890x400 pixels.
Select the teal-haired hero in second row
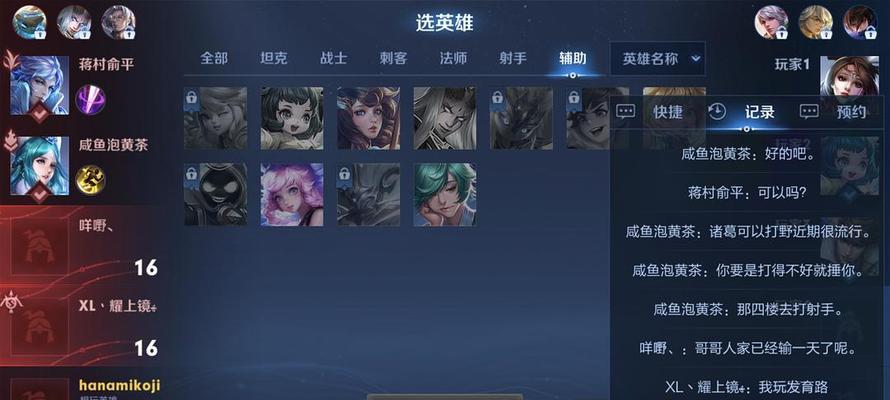(x=445, y=195)
